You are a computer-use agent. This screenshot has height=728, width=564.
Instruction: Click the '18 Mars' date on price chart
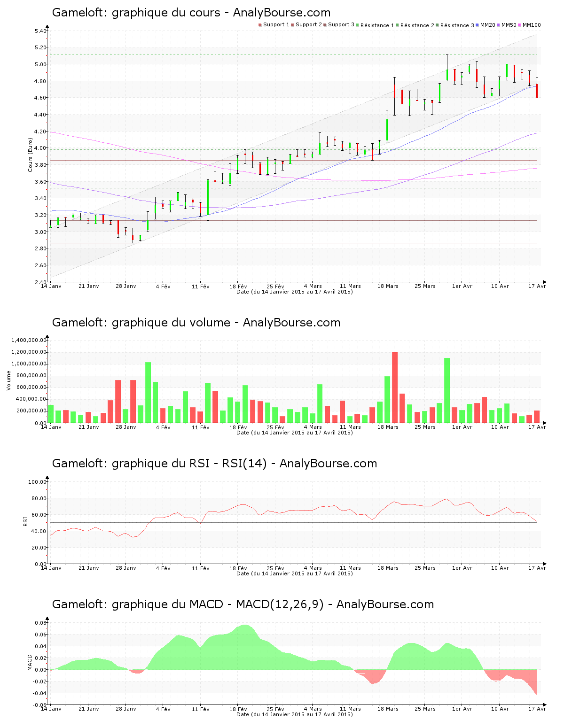[x=388, y=286]
